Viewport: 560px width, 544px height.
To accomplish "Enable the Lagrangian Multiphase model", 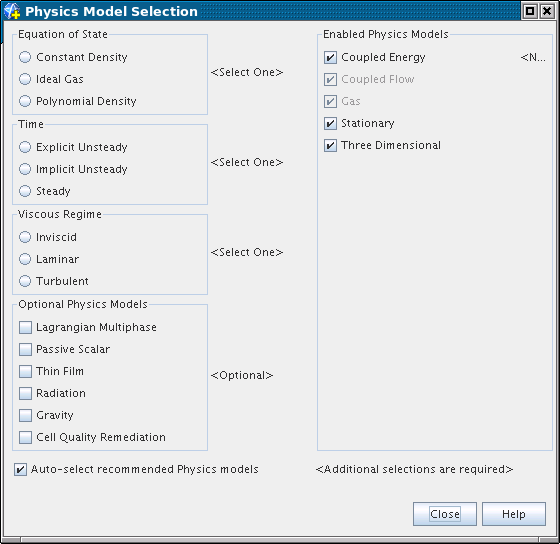I will pyautogui.click(x=25, y=327).
